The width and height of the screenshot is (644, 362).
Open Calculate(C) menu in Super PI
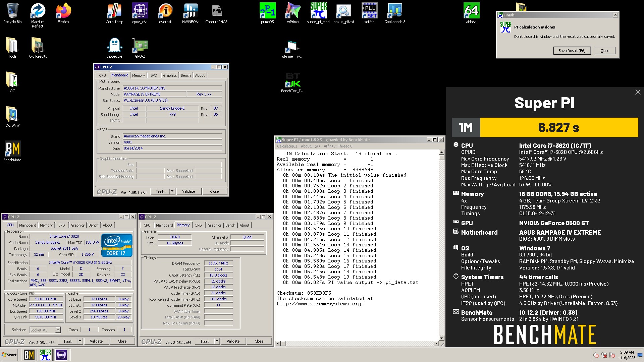287,146
